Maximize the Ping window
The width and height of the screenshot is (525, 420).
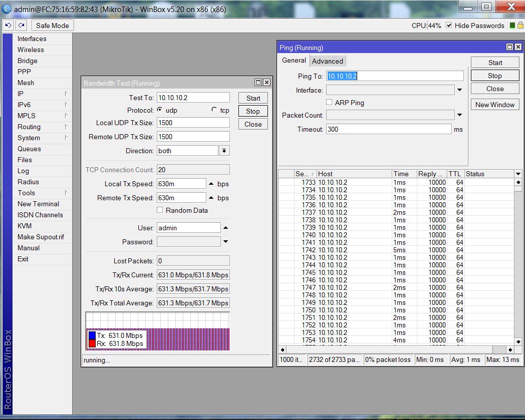(x=509, y=47)
